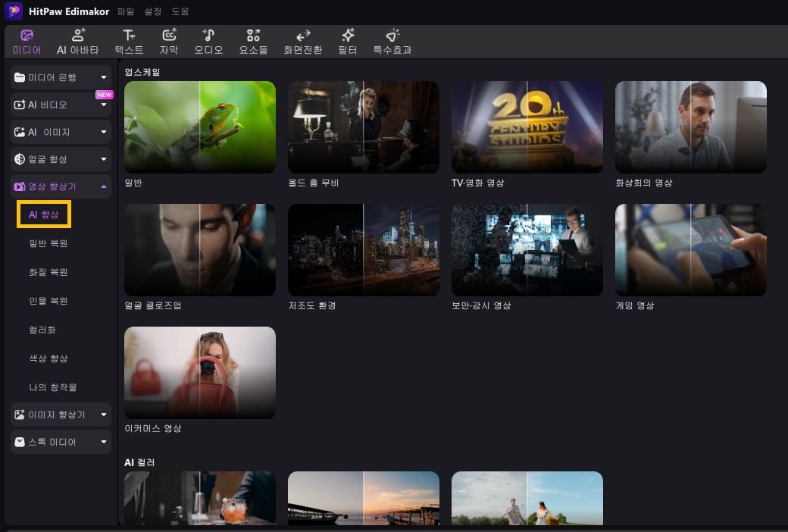
Task: Collapse the 영상 향상기 section arrow
Action: (x=104, y=186)
